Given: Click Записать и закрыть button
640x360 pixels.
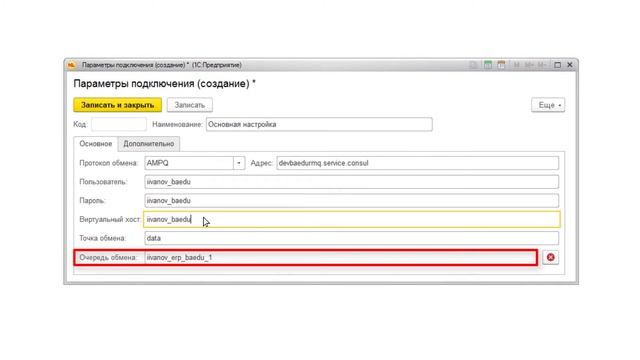Looking at the screenshot, I should point(118,105).
